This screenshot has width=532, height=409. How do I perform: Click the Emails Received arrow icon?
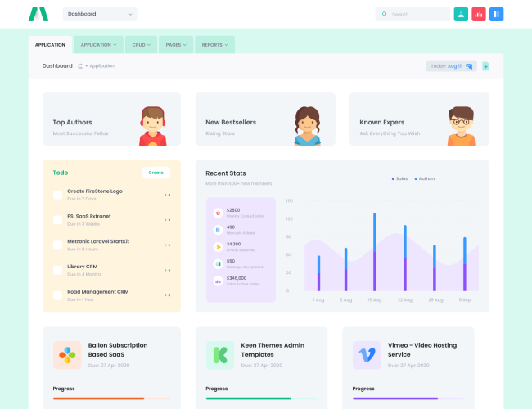218,246
